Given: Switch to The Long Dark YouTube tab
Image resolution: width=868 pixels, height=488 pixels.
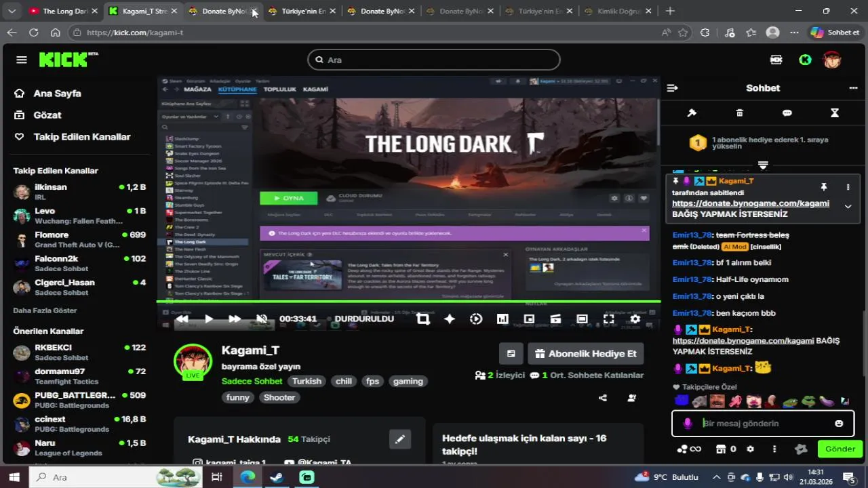Looking at the screenshot, I should 62,11.
